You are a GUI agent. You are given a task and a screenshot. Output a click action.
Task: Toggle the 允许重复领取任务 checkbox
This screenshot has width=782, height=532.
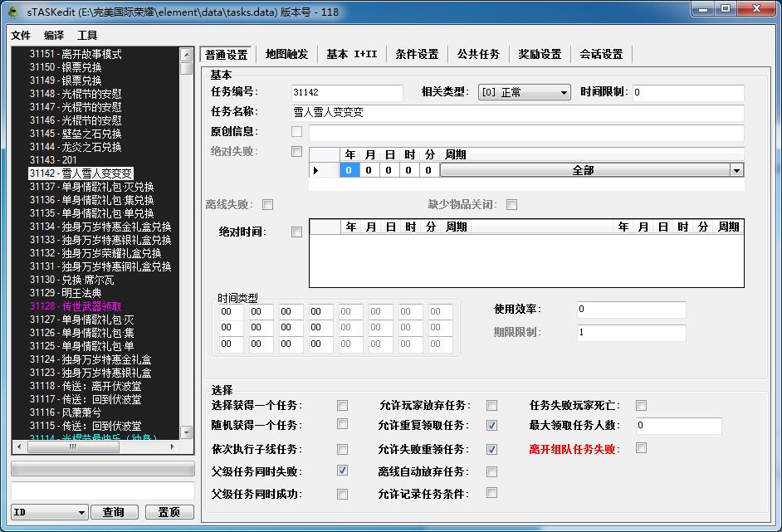click(491, 426)
